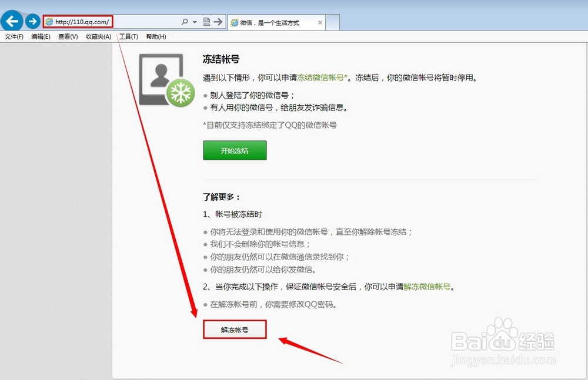Screen dimensions: 588x380
Task: Open the 编辑(E) menu
Action: point(41,36)
